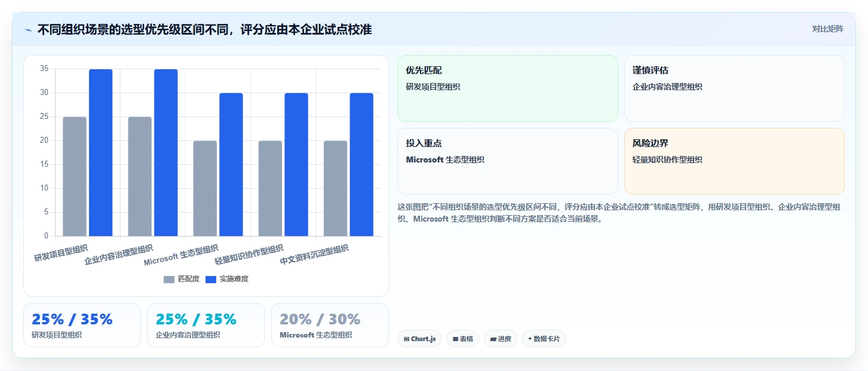Click x-axis label 中文资料沉淀型组织
The height and width of the screenshot is (371, 868).
314,255
